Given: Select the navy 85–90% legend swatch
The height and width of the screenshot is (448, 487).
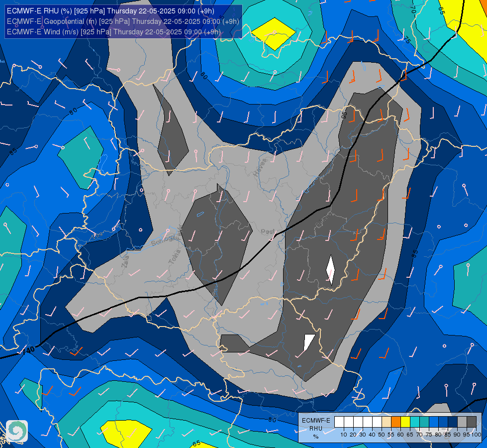Looking at the screenshot, I should click(x=453, y=422).
